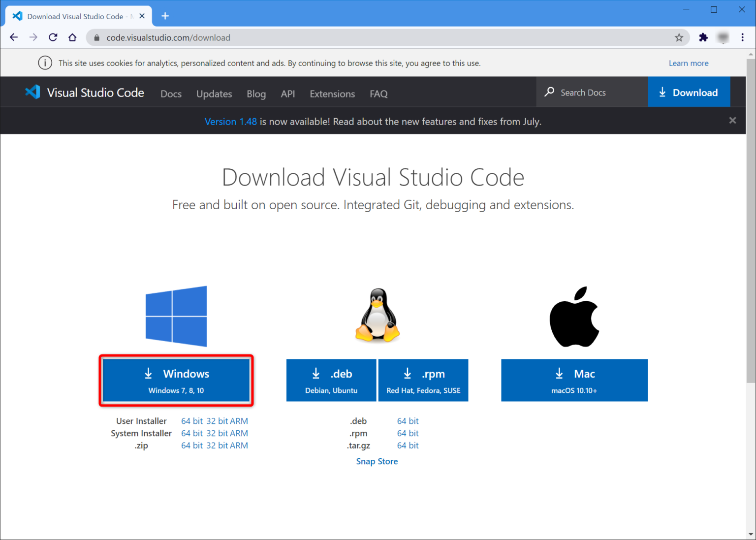Click Linux .deb 64 bit link
Screen dimensions: 756x540
[x=408, y=421]
